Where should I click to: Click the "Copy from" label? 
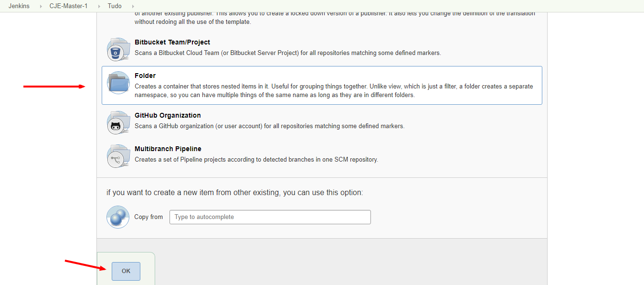click(x=148, y=217)
